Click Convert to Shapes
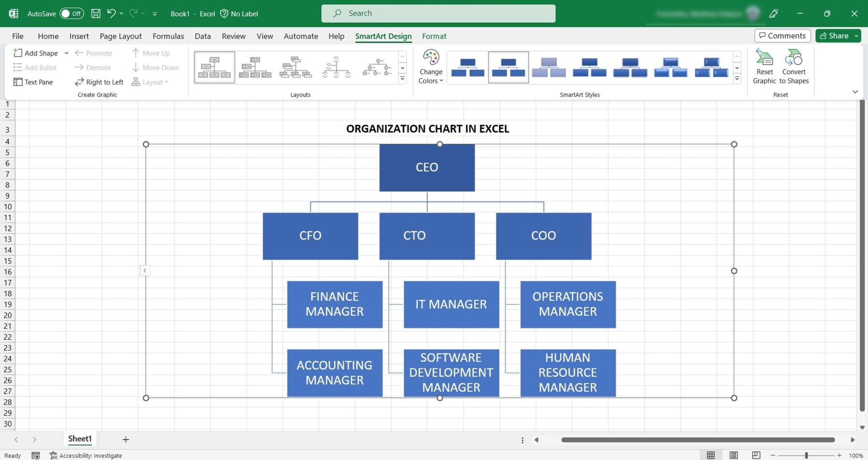868x460 pixels. (x=794, y=66)
